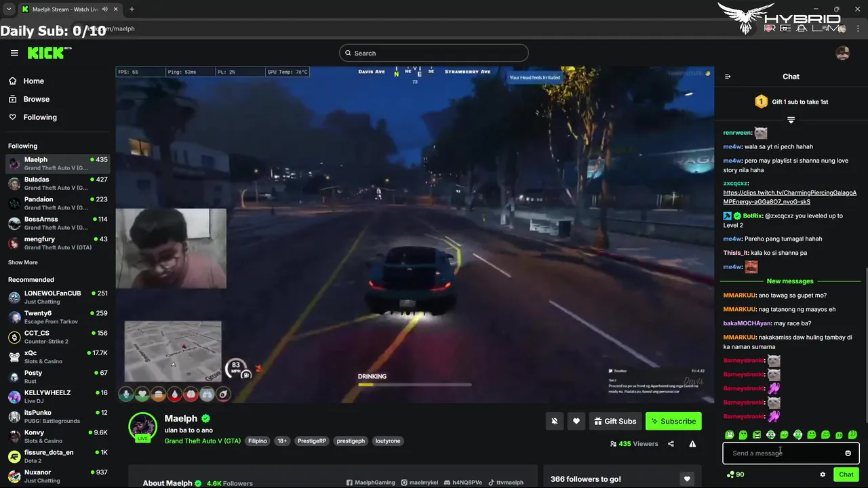Open channel points balance 90
This screenshot has width=868, height=488.
tap(735, 474)
